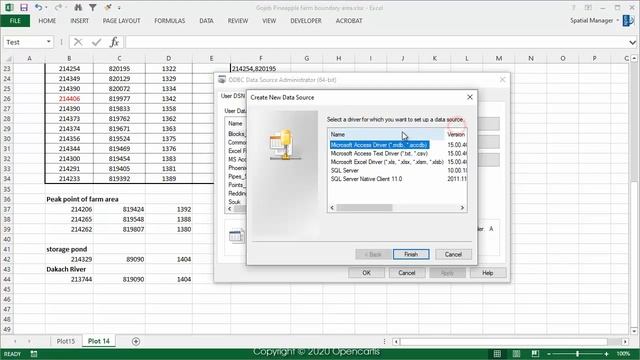640x360 pixels.
Task: Switch to Page Layout view icon
Action: click(x=516, y=354)
